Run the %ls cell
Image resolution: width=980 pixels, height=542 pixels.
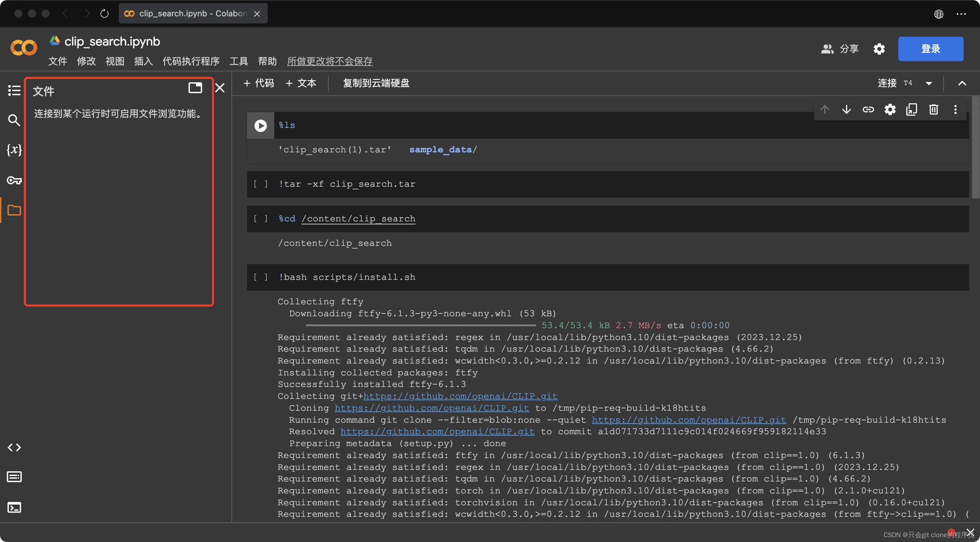coord(261,125)
